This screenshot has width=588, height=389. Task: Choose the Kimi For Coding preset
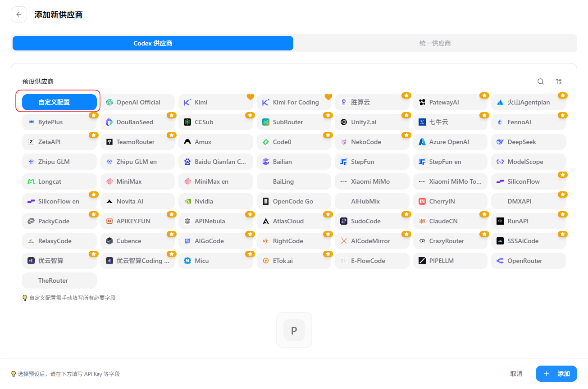click(x=294, y=102)
